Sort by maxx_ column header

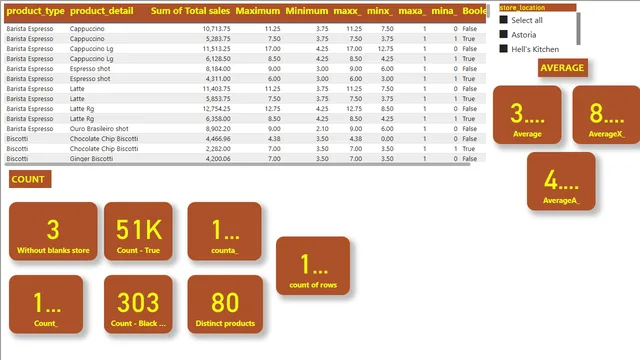coord(347,11)
